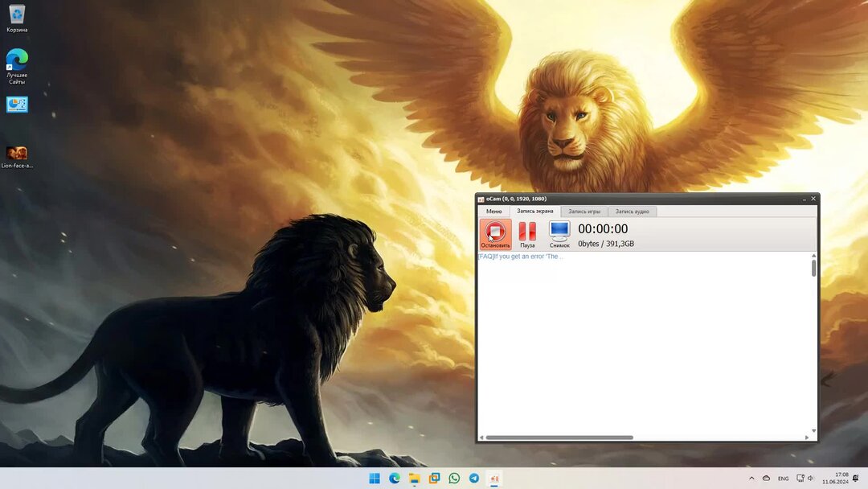Viewport: 868px width, 489px height.
Task: Switch input language via ENG indicator
Action: pos(783,479)
